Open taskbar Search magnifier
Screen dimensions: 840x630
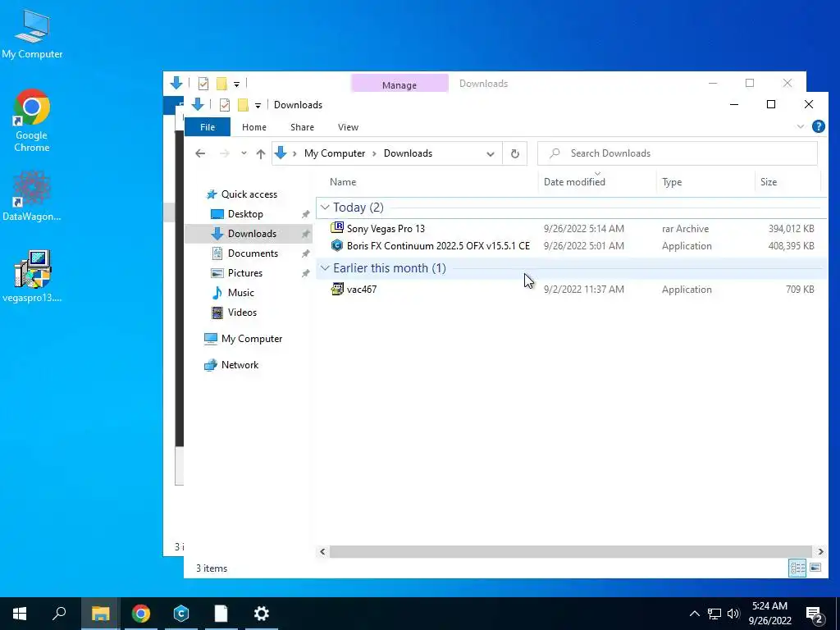[x=59, y=614]
